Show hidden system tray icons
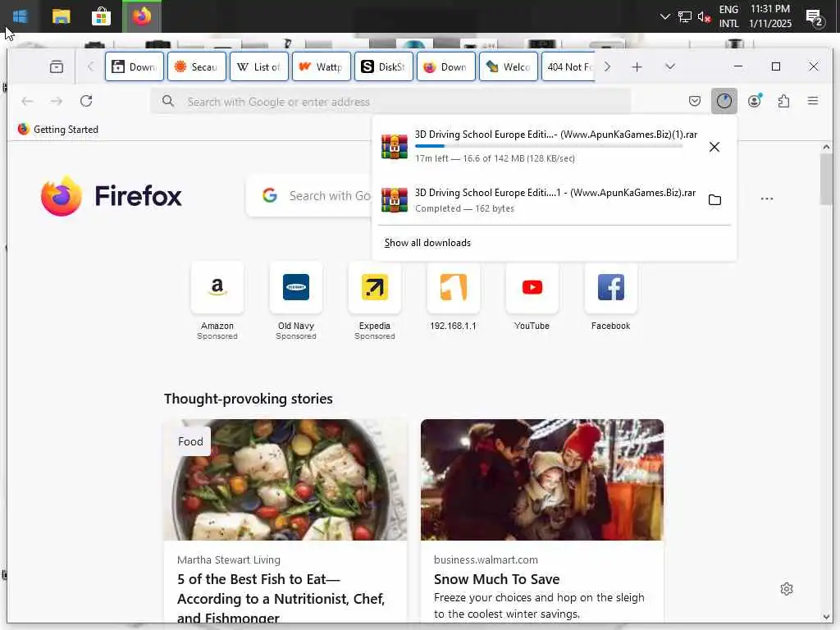 click(x=664, y=16)
